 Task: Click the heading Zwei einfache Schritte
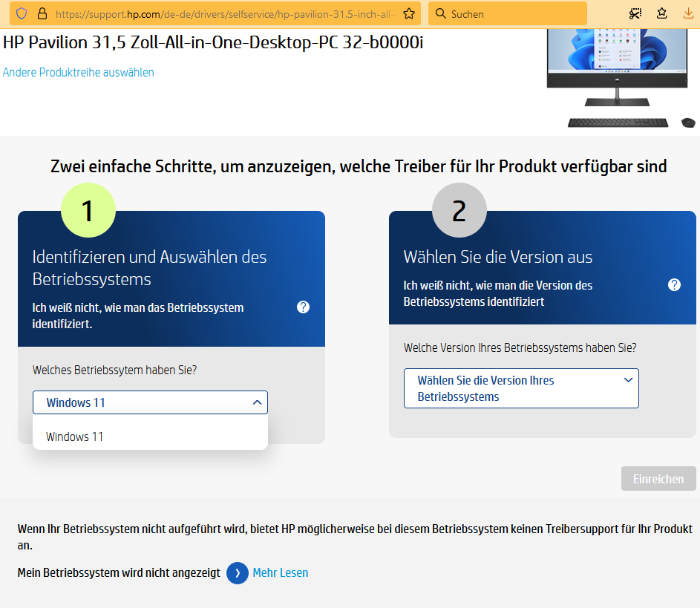[359, 166]
